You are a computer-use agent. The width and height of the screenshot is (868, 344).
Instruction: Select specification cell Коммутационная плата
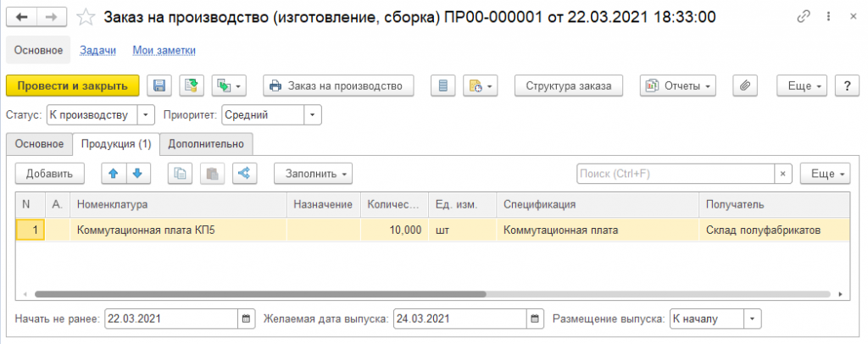(598, 230)
